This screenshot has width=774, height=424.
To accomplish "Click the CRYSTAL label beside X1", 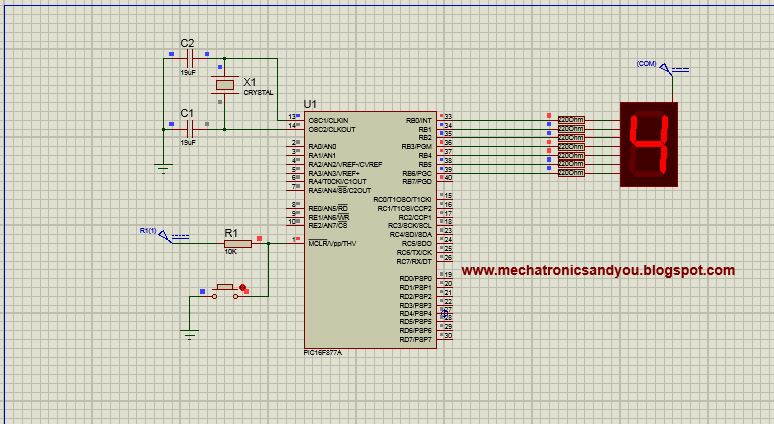I will (258, 93).
